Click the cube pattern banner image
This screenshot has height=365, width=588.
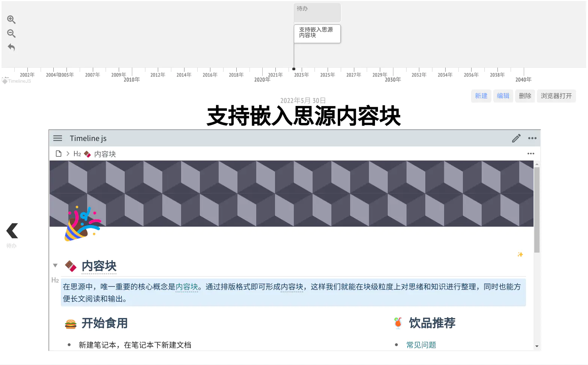pyautogui.click(x=292, y=194)
